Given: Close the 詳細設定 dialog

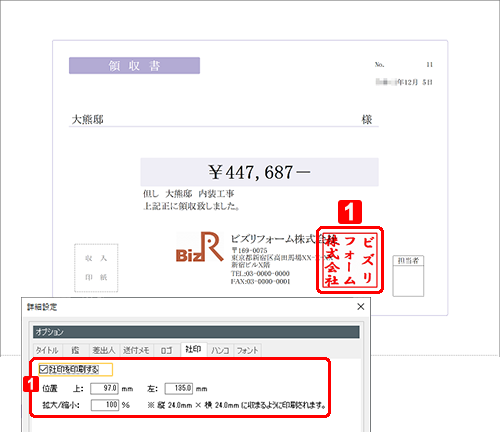Looking at the screenshot, I should click(361, 307).
